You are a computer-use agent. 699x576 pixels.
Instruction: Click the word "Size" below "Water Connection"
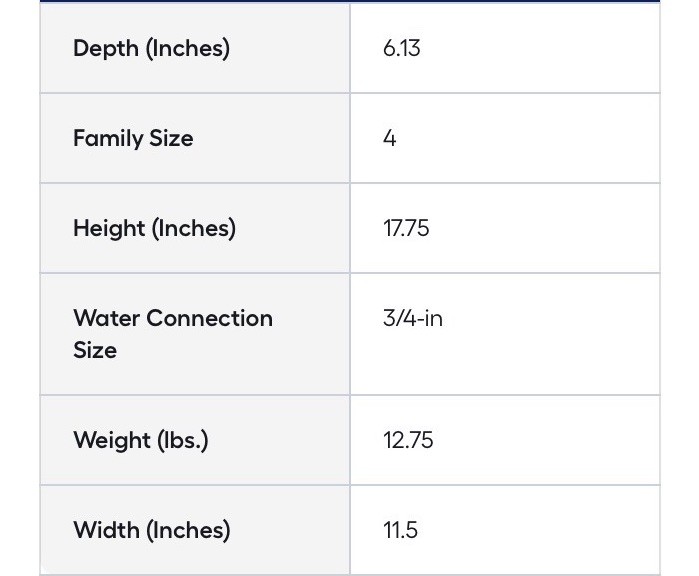pyautogui.click(x=95, y=350)
